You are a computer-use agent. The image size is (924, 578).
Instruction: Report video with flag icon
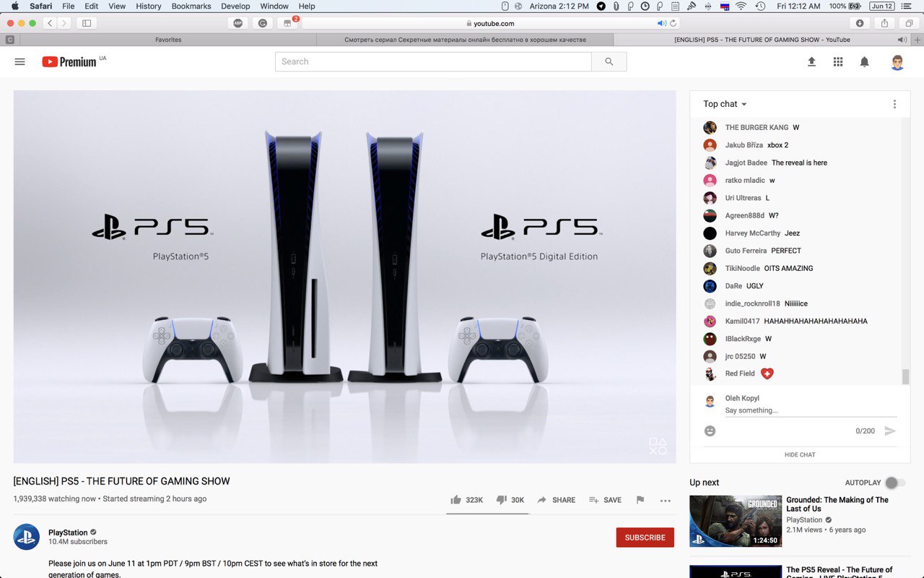click(640, 500)
